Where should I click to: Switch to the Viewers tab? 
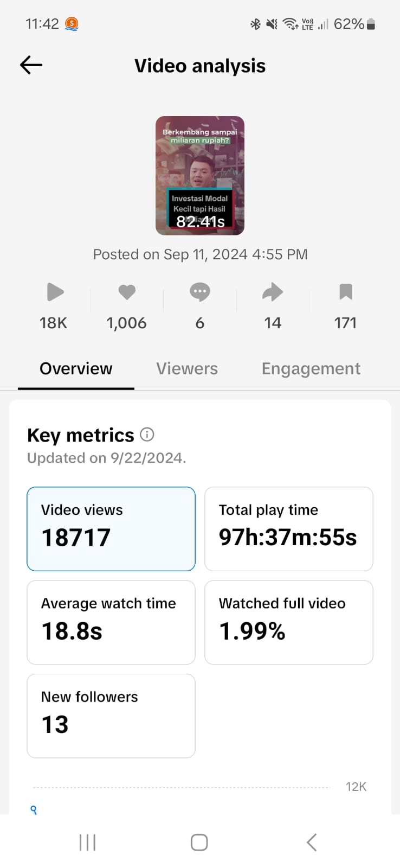pos(187,369)
